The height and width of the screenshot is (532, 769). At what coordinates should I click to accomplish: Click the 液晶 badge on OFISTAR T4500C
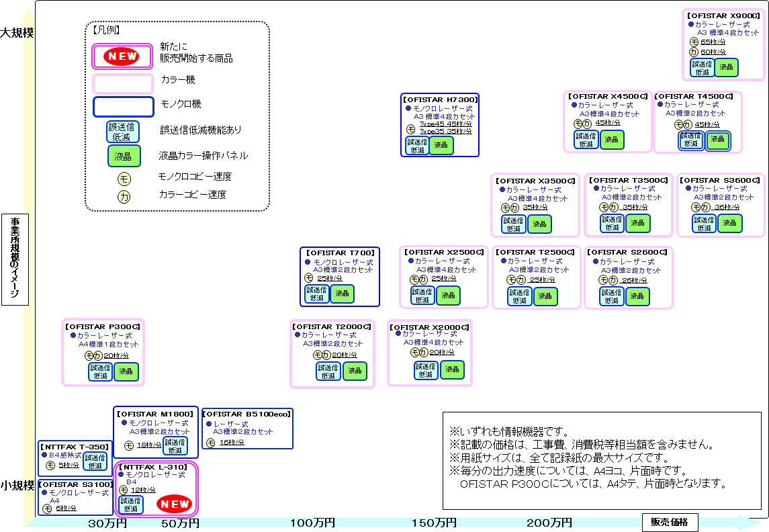[x=717, y=140]
